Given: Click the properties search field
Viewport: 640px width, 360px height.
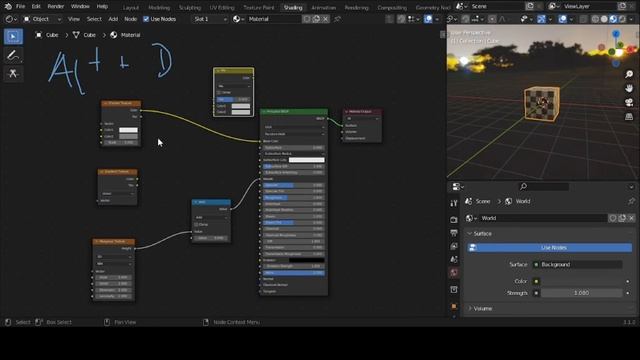Looking at the screenshot, I should [x=544, y=187].
